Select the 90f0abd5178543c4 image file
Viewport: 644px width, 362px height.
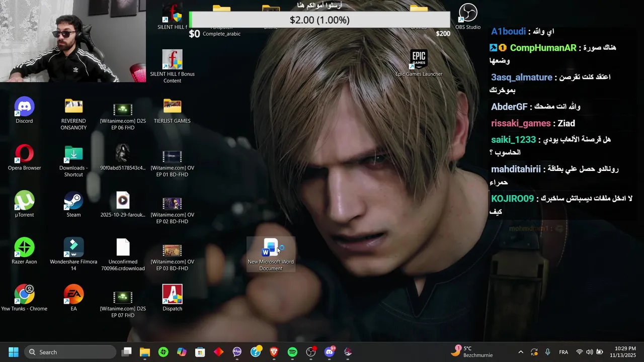123,157
